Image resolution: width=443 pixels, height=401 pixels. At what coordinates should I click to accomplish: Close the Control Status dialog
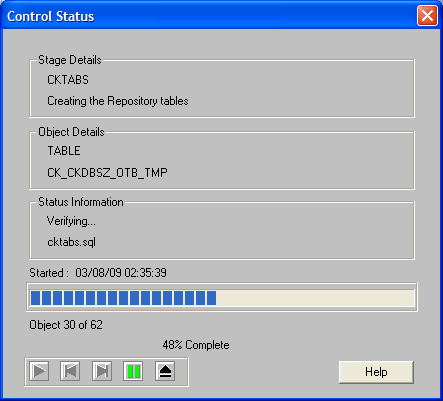427,15
